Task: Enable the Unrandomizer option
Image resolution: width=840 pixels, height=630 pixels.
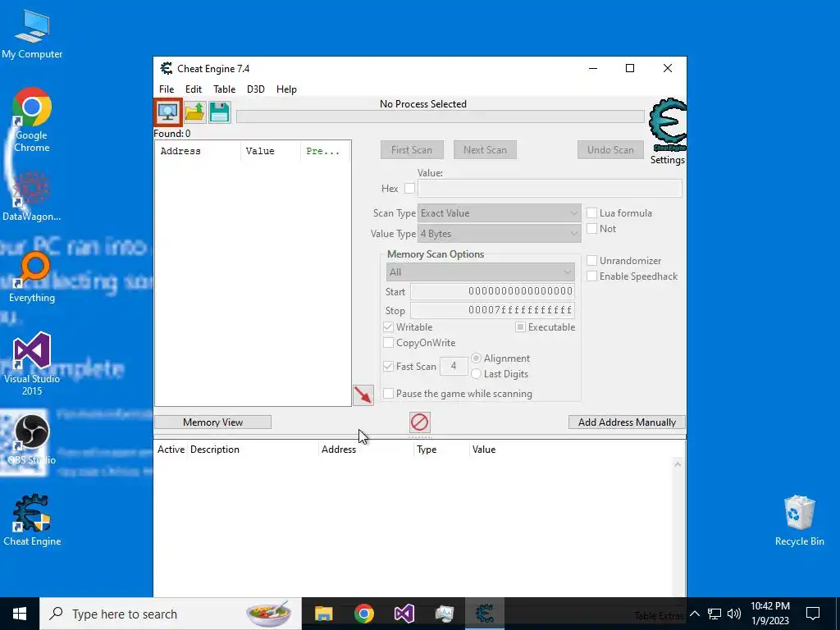Action: click(591, 260)
